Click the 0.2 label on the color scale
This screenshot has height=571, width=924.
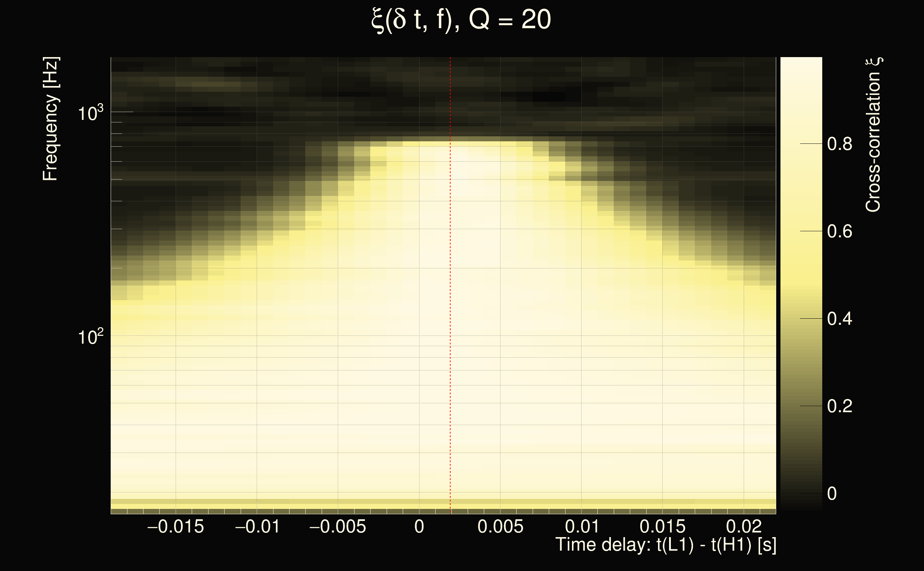click(839, 406)
